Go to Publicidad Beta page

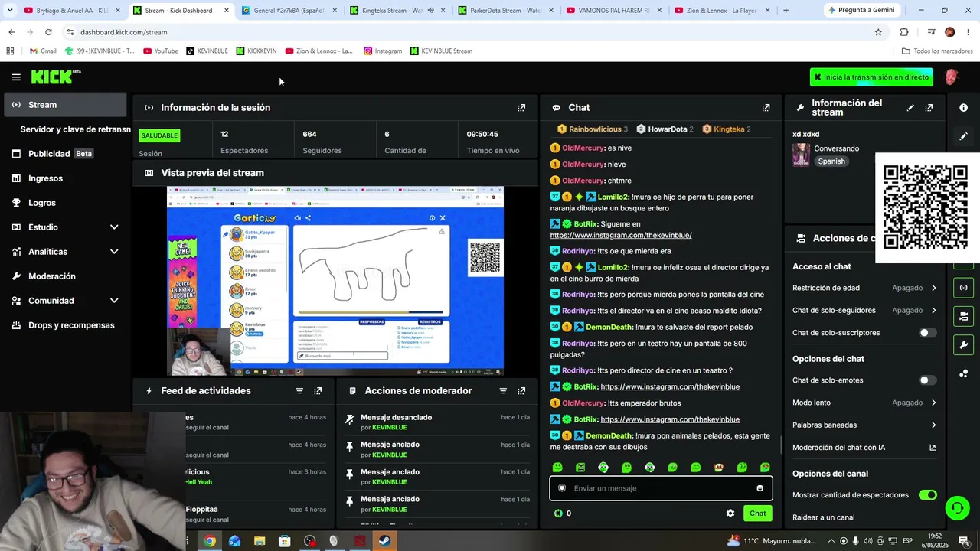[x=66, y=154]
